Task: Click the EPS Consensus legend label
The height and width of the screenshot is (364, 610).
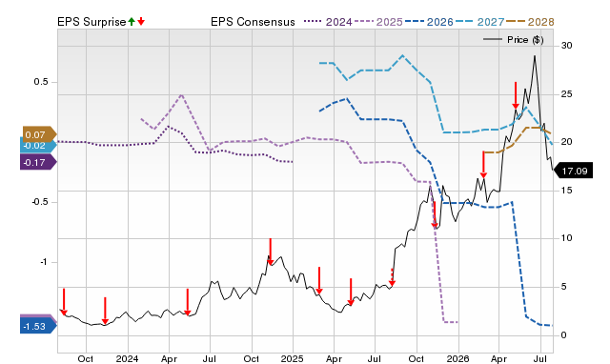Action: point(253,22)
